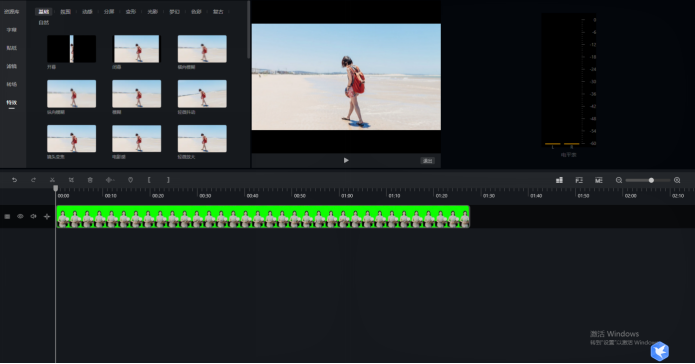The width and height of the screenshot is (695, 364).
Task: Open the audio waveform tool icon
Action: [110, 180]
